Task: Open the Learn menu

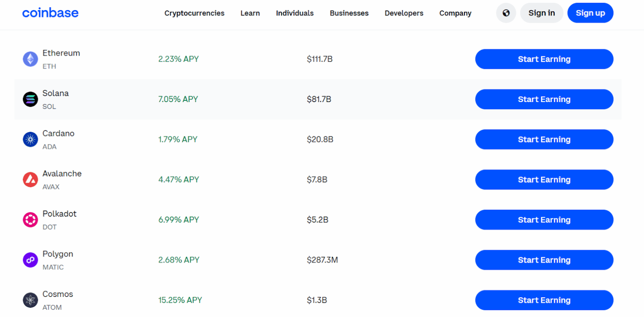Action: coord(250,13)
